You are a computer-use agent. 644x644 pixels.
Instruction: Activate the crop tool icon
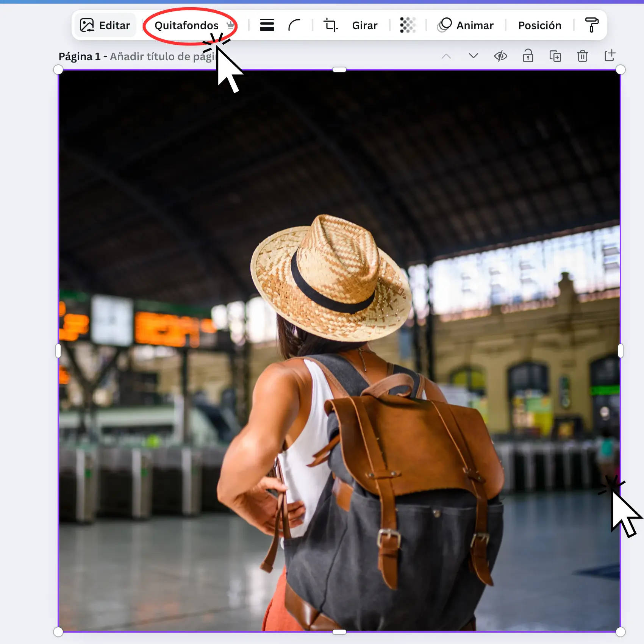tap(330, 25)
